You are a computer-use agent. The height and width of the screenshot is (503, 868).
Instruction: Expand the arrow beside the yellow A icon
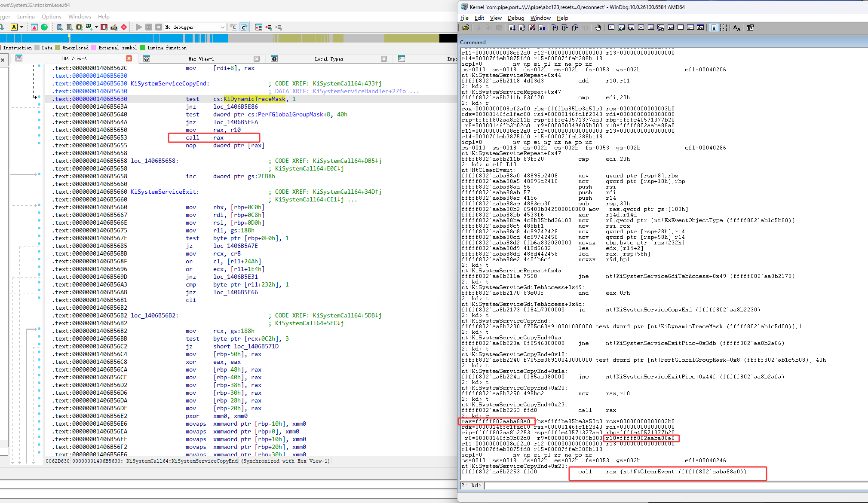[x=21, y=27]
